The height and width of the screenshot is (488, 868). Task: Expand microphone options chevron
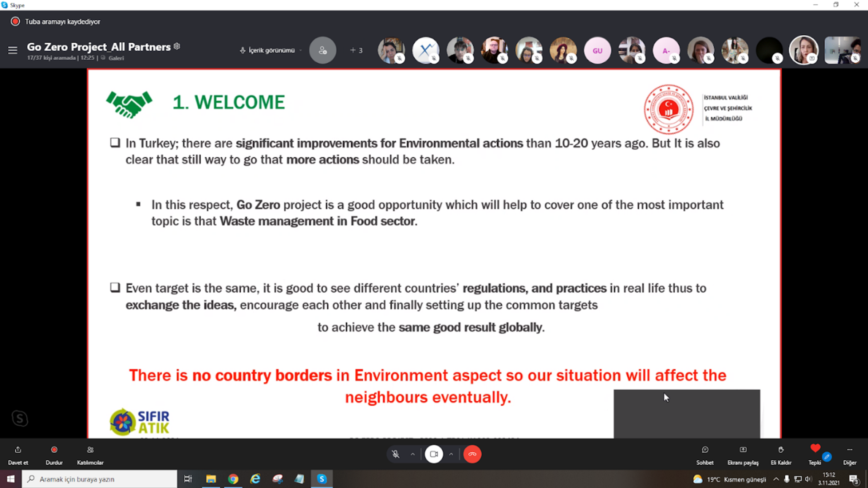click(x=413, y=454)
